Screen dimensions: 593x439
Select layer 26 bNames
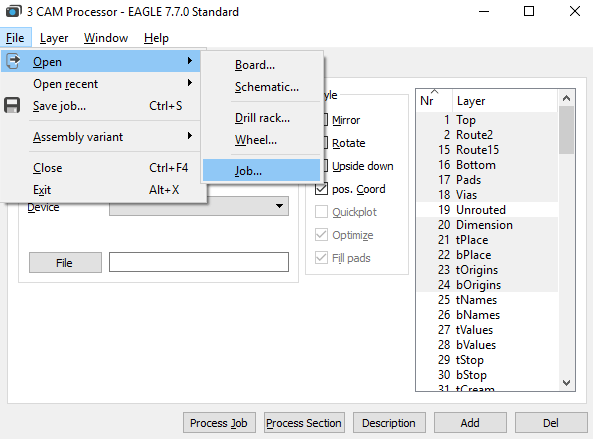(487, 315)
